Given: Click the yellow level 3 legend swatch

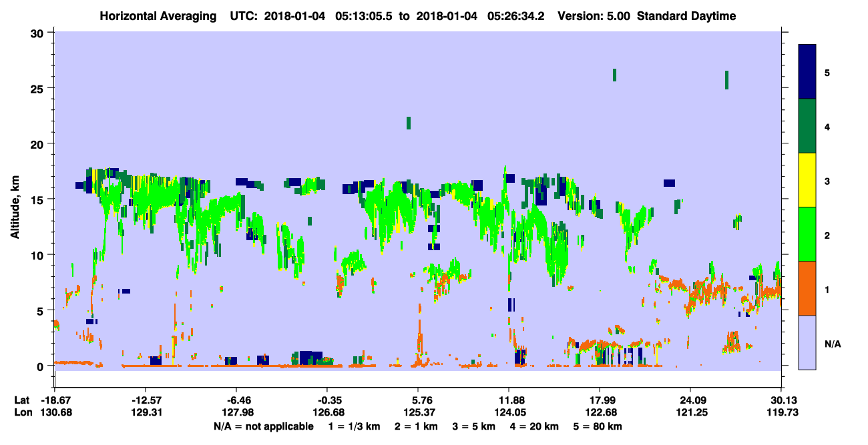Looking at the screenshot, I should click(807, 180).
